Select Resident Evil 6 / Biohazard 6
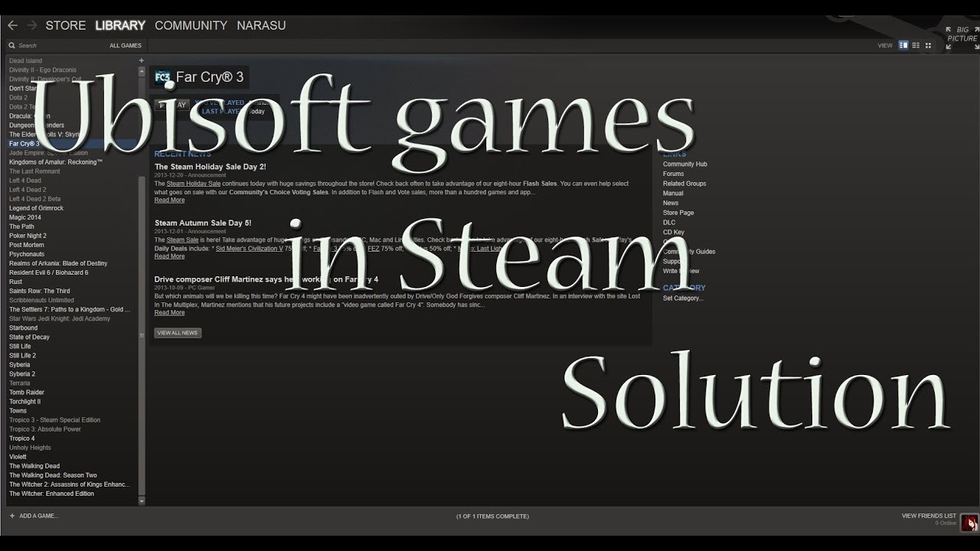Image resolution: width=980 pixels, height=551 pixels. point(48,272)
